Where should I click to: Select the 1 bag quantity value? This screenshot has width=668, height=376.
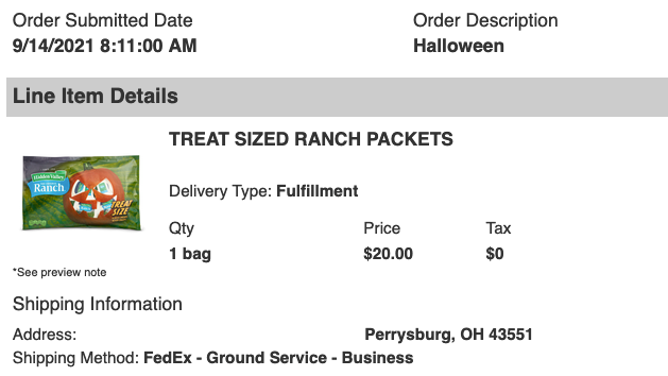click(x=190, y=254)
